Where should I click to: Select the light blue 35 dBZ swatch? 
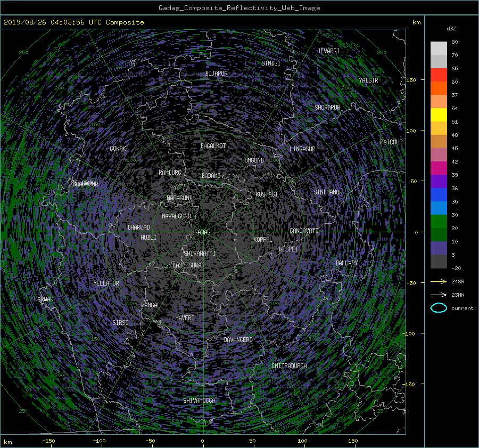pos(439,208)
